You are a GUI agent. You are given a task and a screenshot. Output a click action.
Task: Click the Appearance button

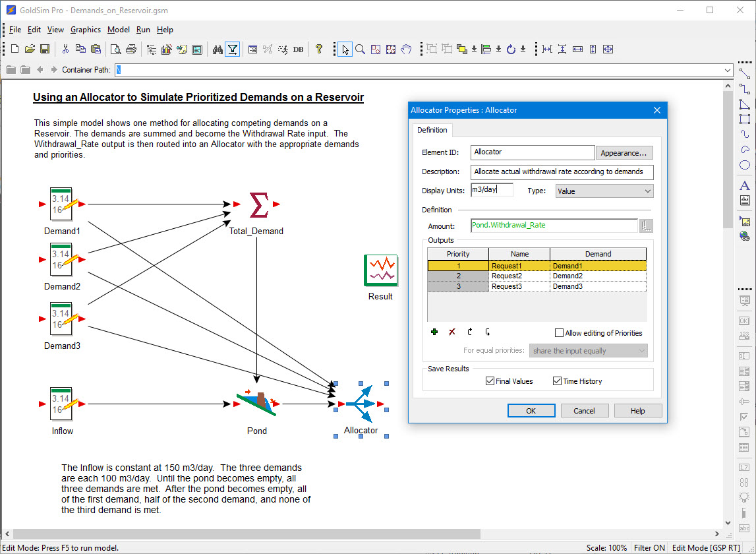pyautogui.click(x=624, y=152)
